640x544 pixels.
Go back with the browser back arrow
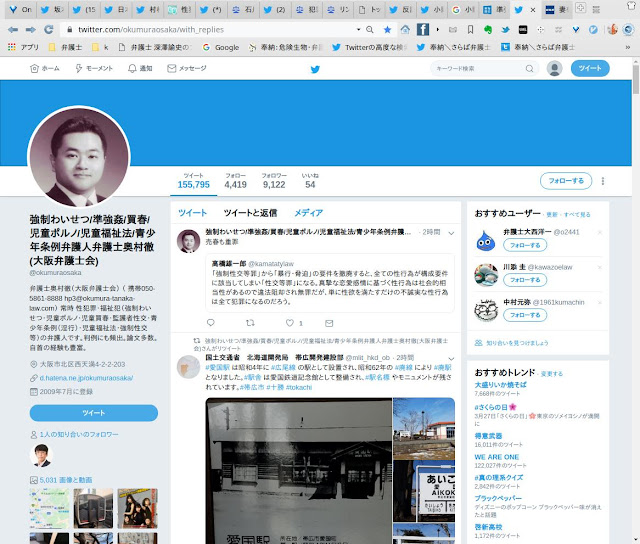(x=13, y=29)
